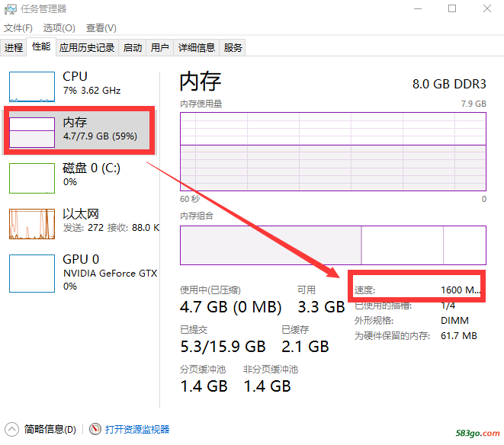
Task: Click the 速度 value 1600 M...
Action: pyautogui.click(x=461, y=290)
